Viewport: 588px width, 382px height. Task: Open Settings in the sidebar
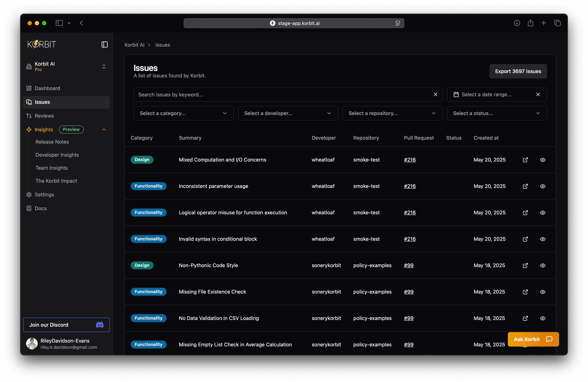[x=66, y=195]
